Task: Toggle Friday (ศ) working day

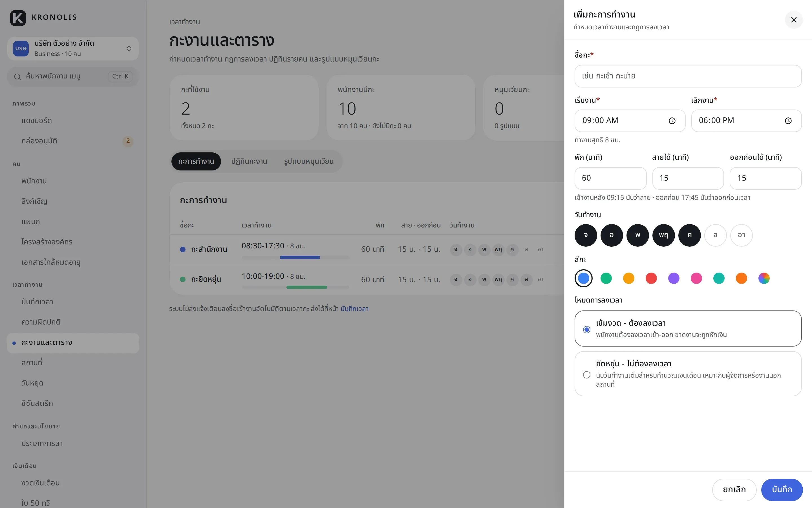Action: coord(690,235)
